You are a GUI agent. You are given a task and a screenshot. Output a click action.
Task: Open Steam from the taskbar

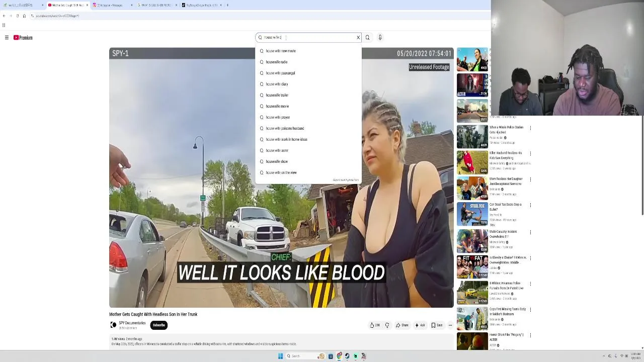[x=347, y=356]
